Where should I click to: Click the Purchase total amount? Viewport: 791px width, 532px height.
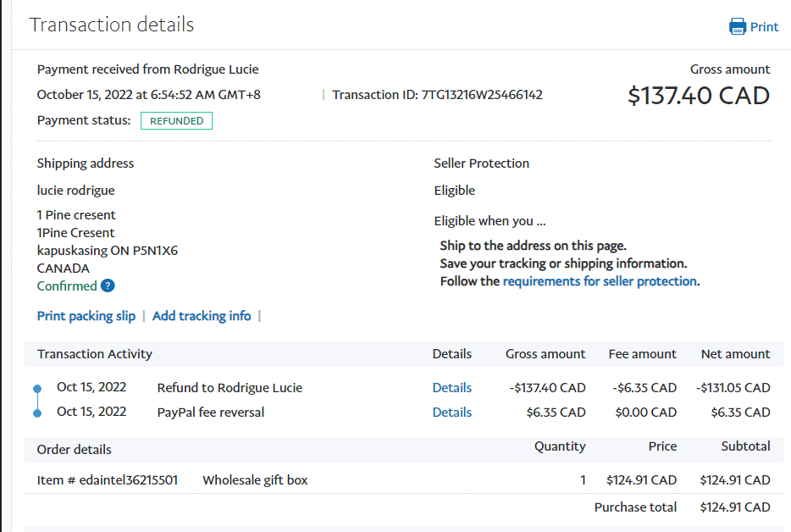(734, 507)
